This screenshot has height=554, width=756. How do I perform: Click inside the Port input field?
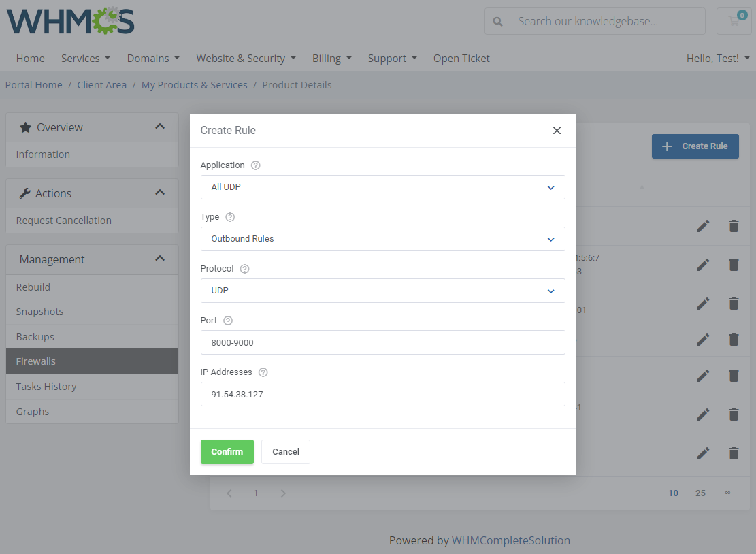pyautogui.click(x=382, y=342)
